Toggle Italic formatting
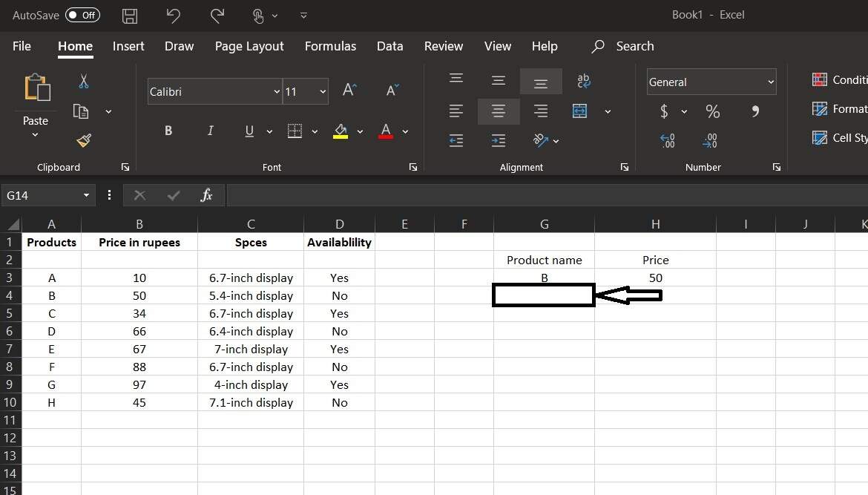The height and width of the screenshot is (495, 868). 210,131
